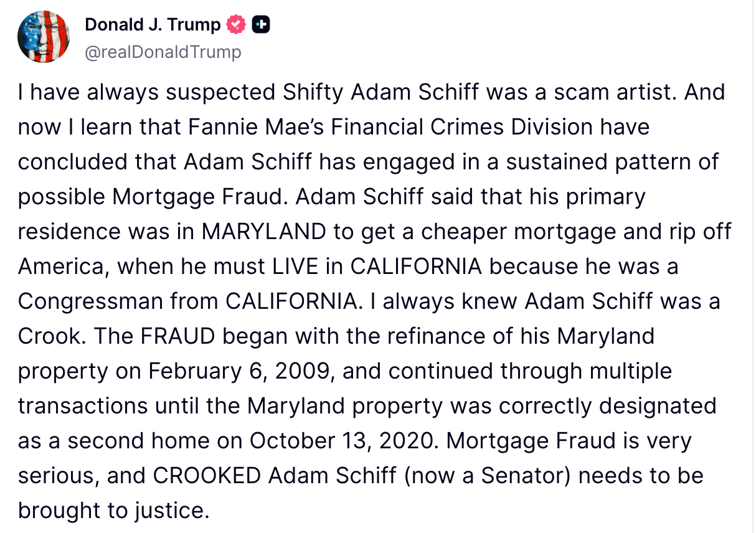Click the all-caps word "FRAUD"
The height and width of the screenshot is (533, 756).
pyautogui.click(x=177, y=336)
